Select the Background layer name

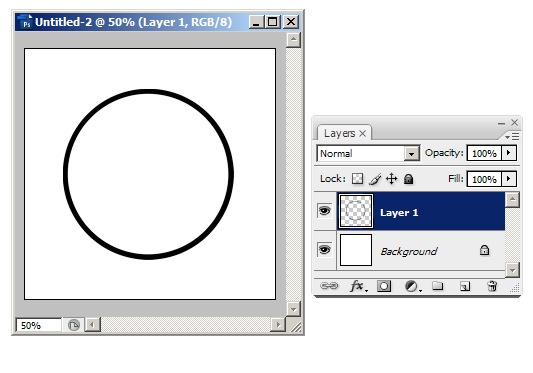[x=409, y=252]
